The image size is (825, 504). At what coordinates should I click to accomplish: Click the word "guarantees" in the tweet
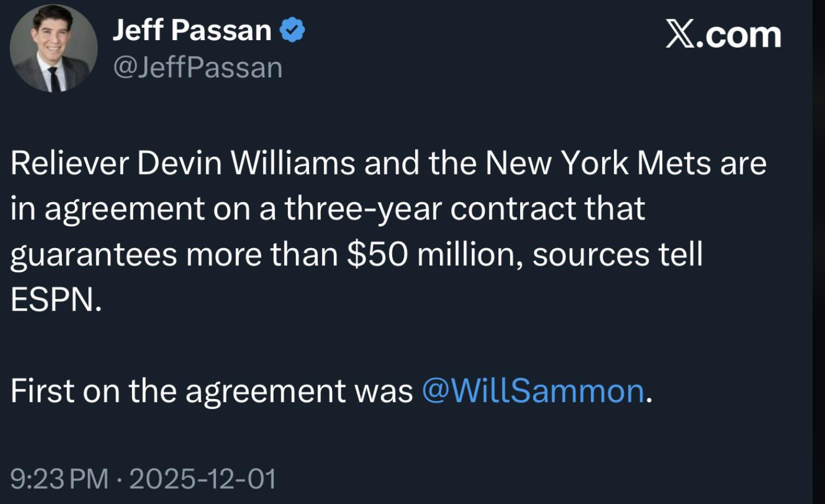(94, 256)
